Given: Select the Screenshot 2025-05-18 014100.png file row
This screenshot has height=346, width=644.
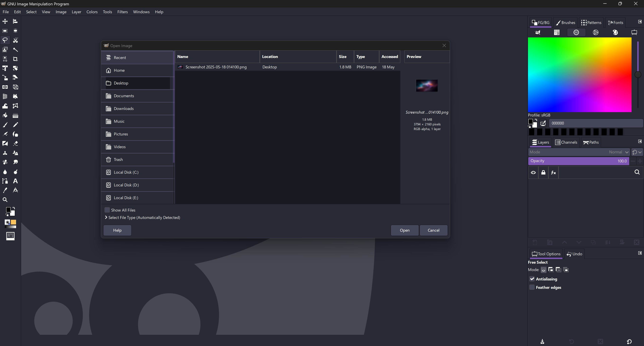Looking at the screenshot, I should tap(216, 67).
